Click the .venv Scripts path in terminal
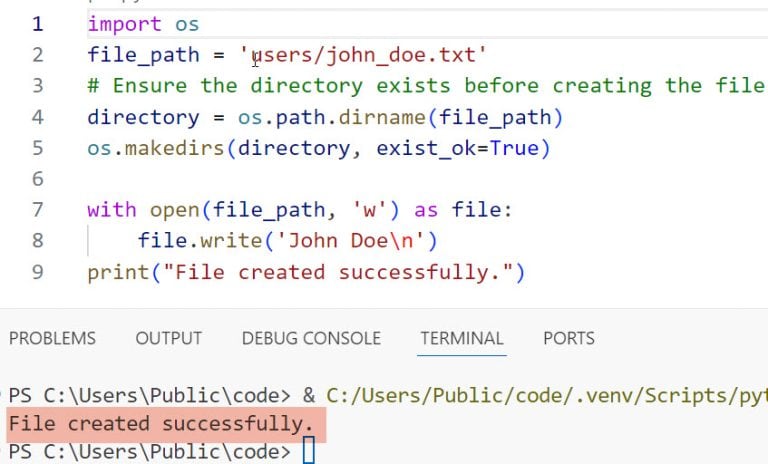This screenshot has width=768, height=464. click(547, 396)
